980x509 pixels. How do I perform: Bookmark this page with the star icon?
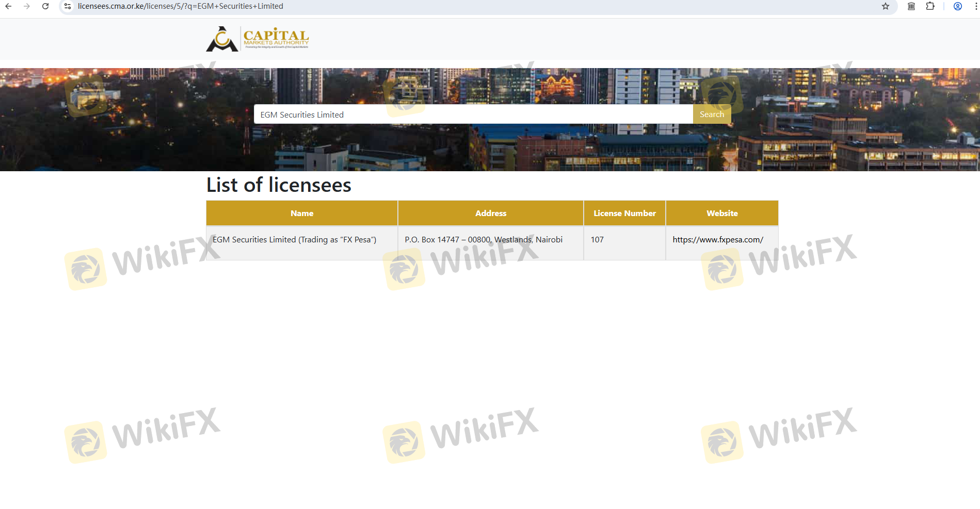click(x=886, y=6)
